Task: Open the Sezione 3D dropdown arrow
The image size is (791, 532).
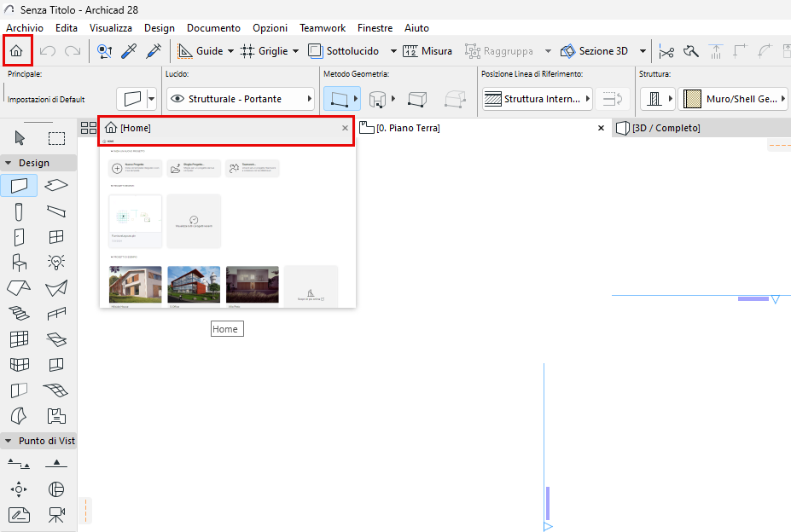Action: click(643, 51)
